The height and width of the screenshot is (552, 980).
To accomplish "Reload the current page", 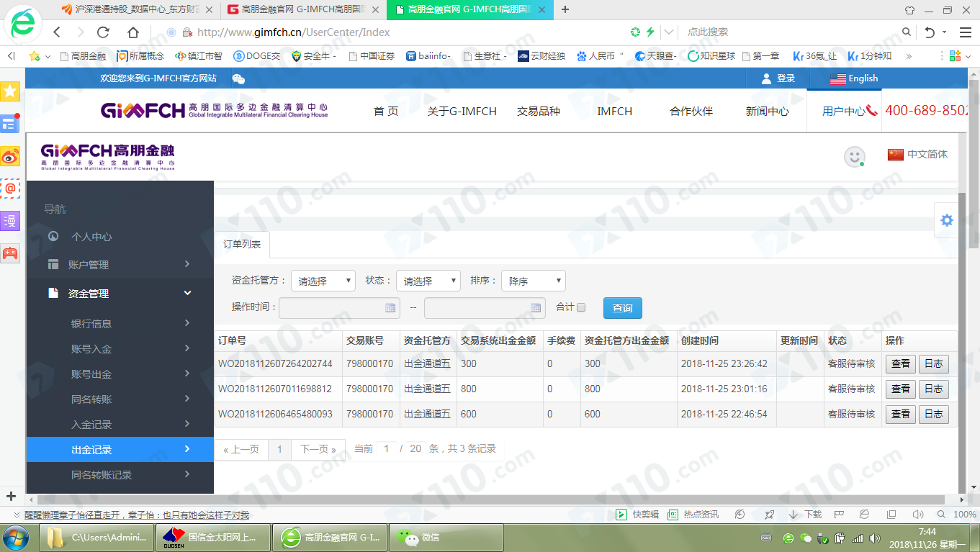I will tap(103, 32).
